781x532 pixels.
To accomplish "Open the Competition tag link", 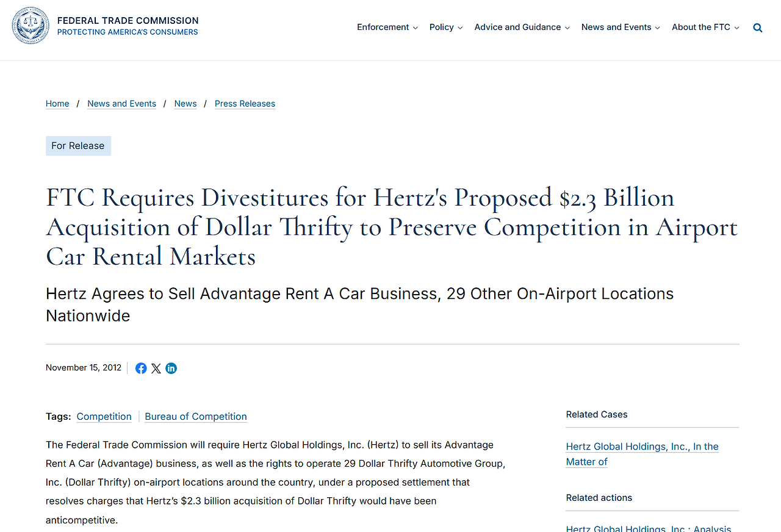I will (104, 417).
